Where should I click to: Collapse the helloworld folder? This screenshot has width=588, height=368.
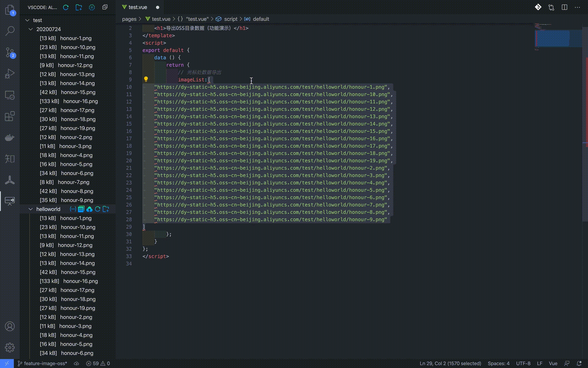(31, 209)
